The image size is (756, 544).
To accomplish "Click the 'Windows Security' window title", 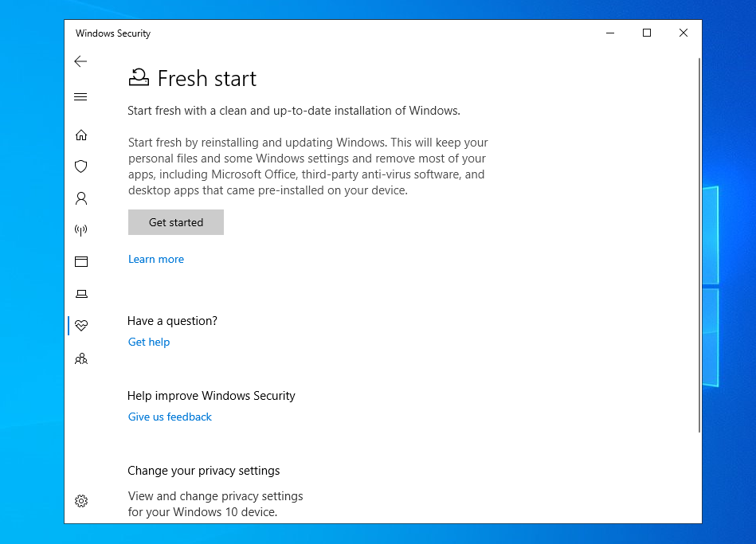I will pos(113,33).
